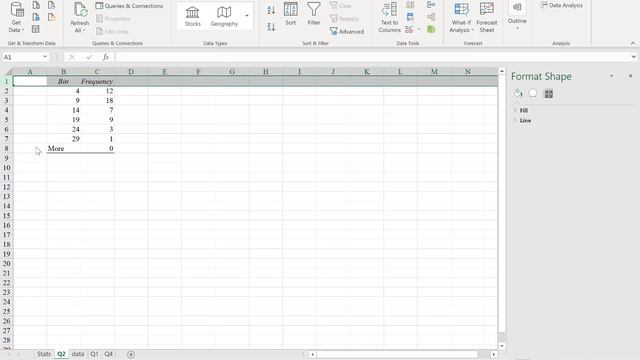This screenshot has height=360, width=640.
Task: Toggle the Filter funnel button
Action: (x=314, y=14)
